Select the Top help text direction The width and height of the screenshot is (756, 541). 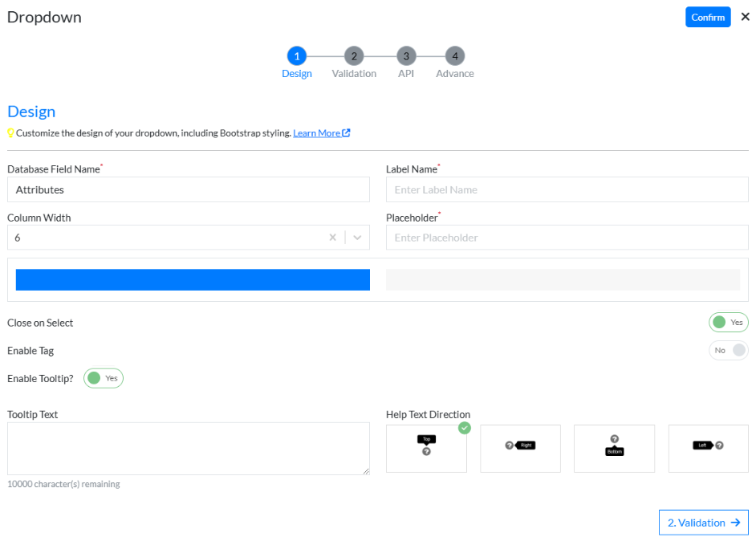[426, 448]
